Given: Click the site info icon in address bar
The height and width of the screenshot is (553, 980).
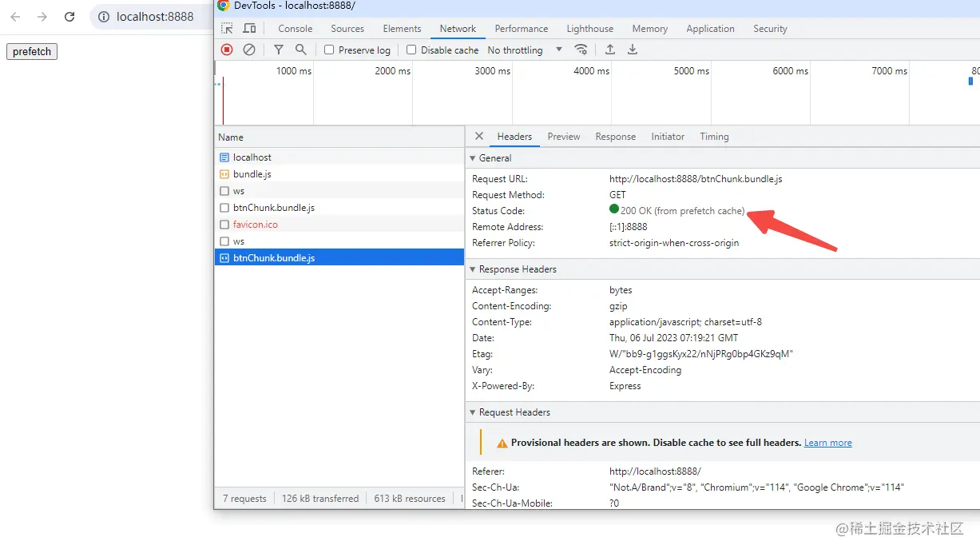Looking at the screenshot, I should 104,17.
